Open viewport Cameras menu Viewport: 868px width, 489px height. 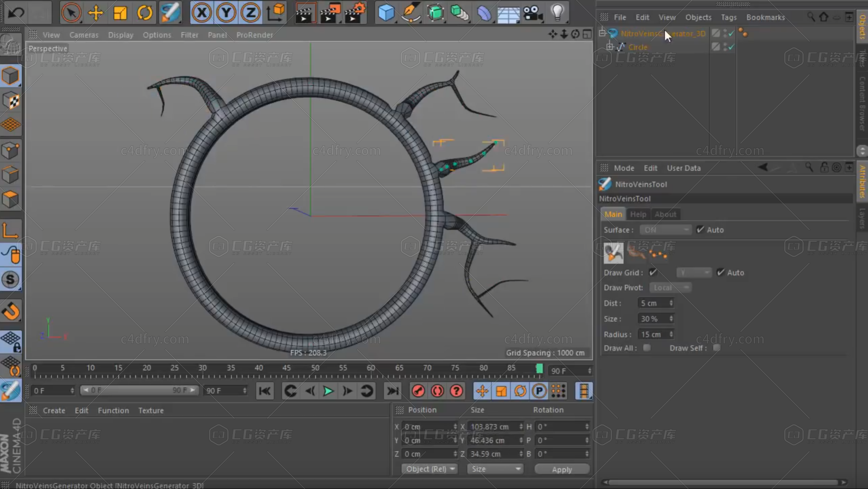[84, 35]
